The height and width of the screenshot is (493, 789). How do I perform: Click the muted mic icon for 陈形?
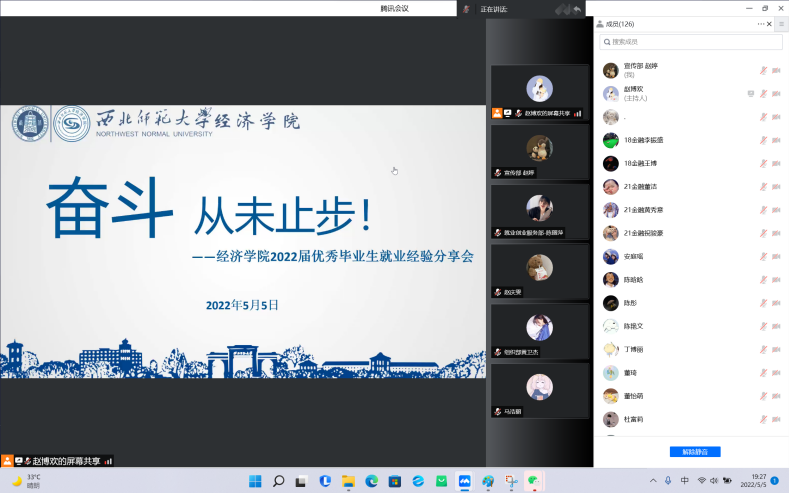(763, 302)
